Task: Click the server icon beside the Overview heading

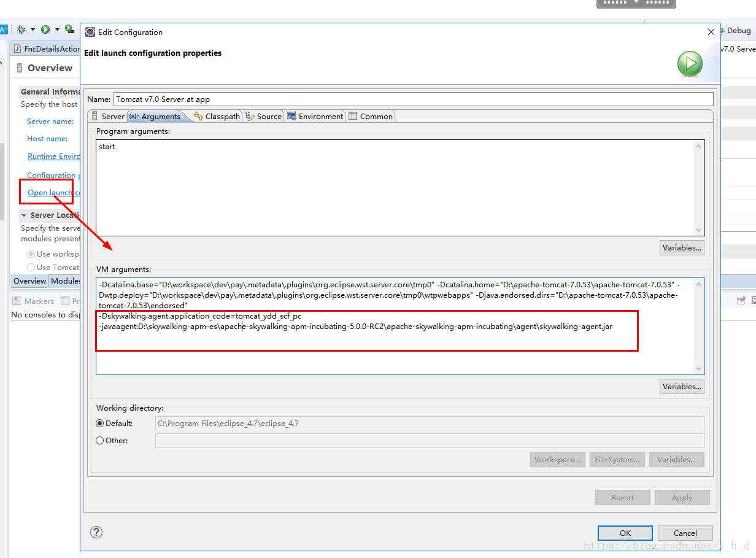Action: [x=20, y=68]
